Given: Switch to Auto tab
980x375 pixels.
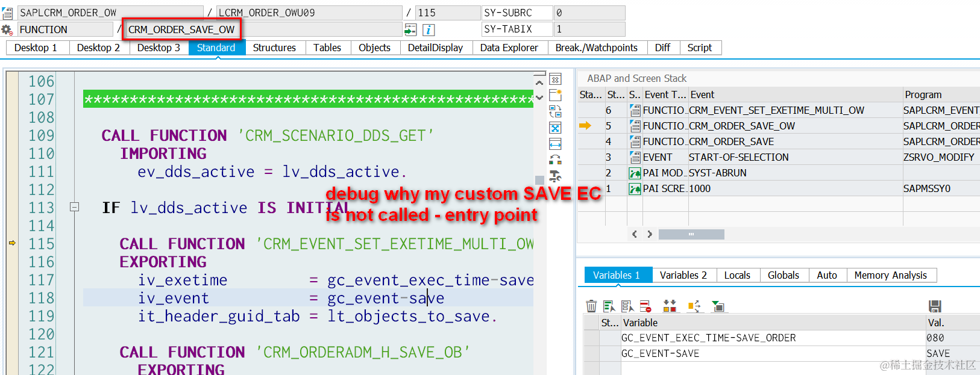Looking at the screenshot, I should point(827,275).
